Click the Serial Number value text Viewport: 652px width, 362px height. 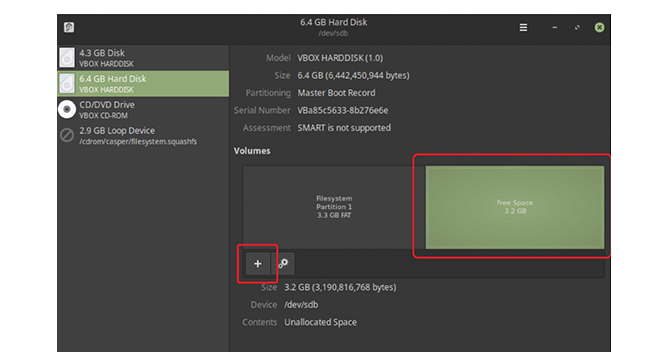pyautogui.click(x=343, y=110)
